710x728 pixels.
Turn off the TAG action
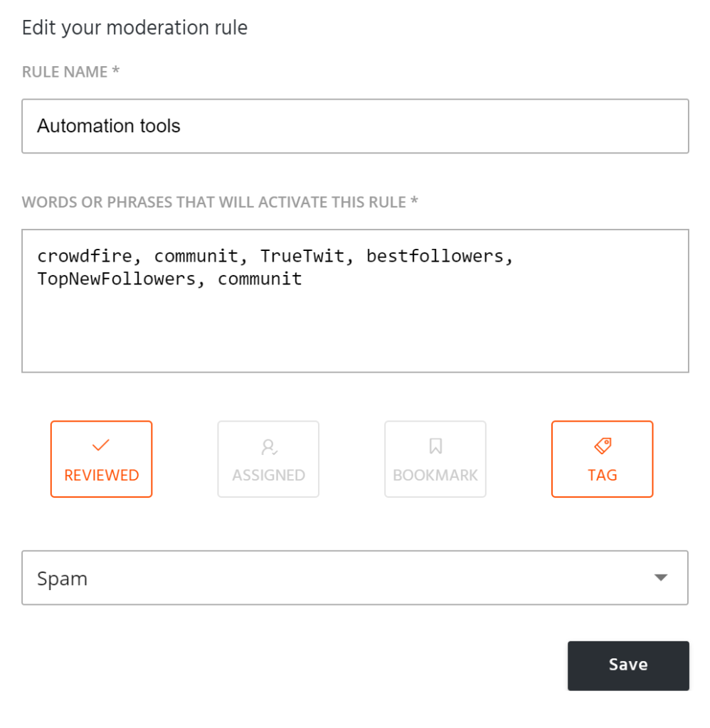602,459
